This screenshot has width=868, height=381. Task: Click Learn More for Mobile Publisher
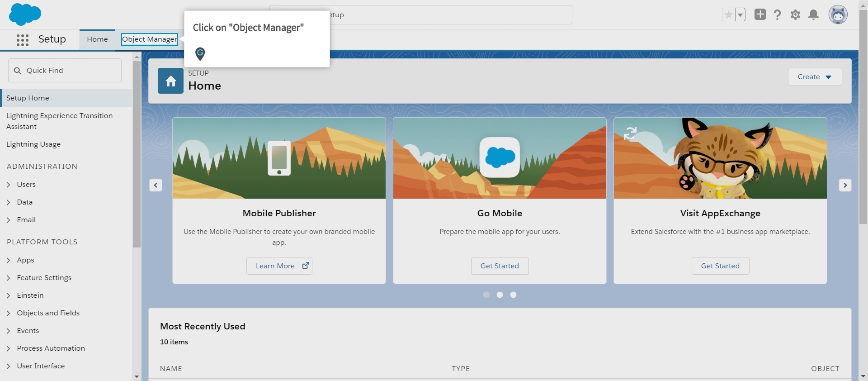tap(279, 266)
